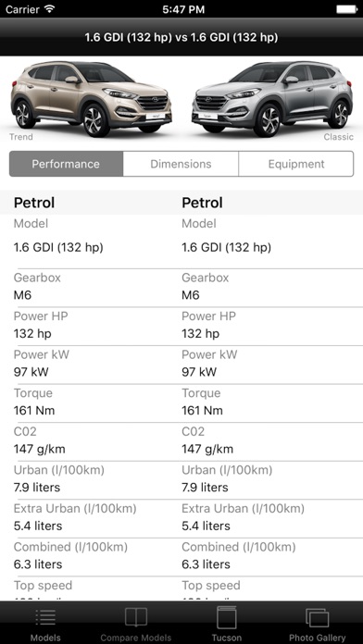Switch to the Performance tab
The height and width of the screenshot is (644, 363).
coord(66,164)
